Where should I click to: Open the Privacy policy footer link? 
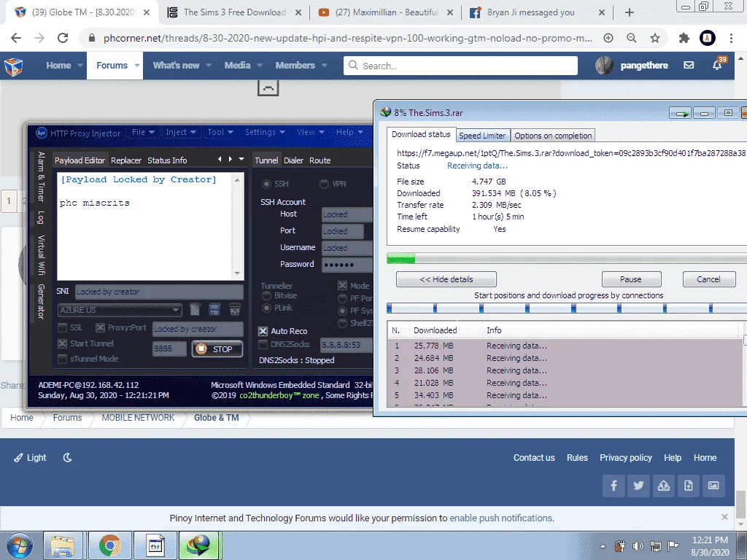click(x=625, y=458)
